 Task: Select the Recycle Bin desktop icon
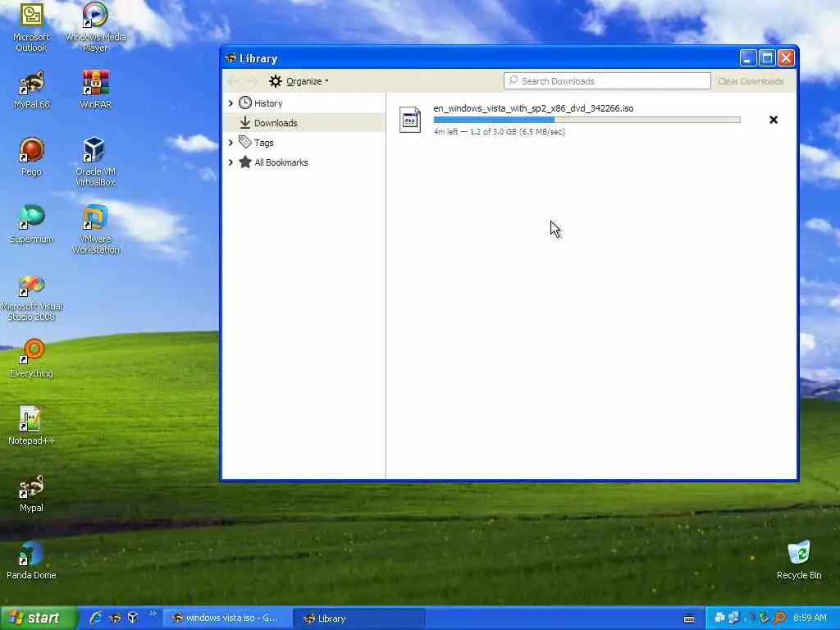coord(799,560)
